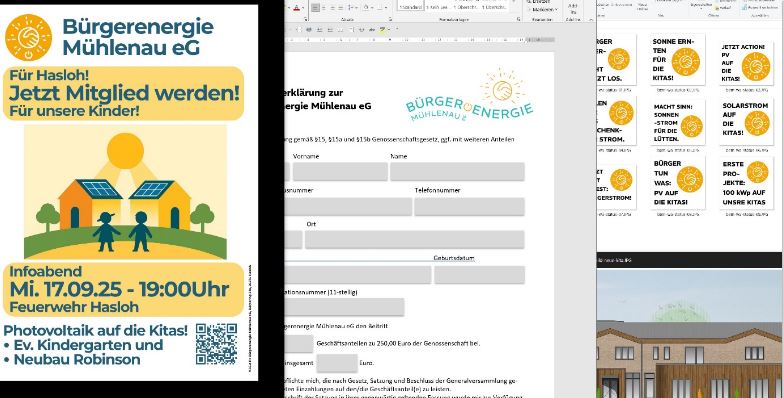Apply the Standard style from gallery

(410, 6)
